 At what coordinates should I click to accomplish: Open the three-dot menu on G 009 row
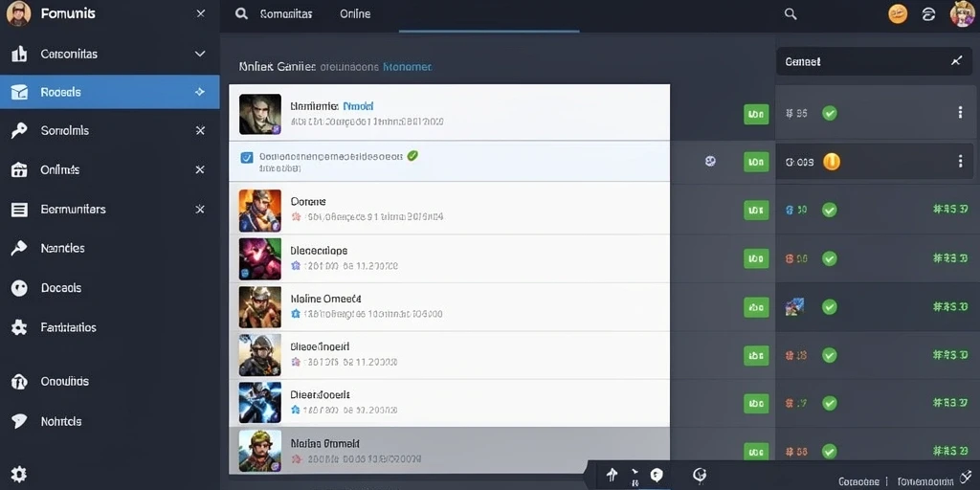coord(960,161)
